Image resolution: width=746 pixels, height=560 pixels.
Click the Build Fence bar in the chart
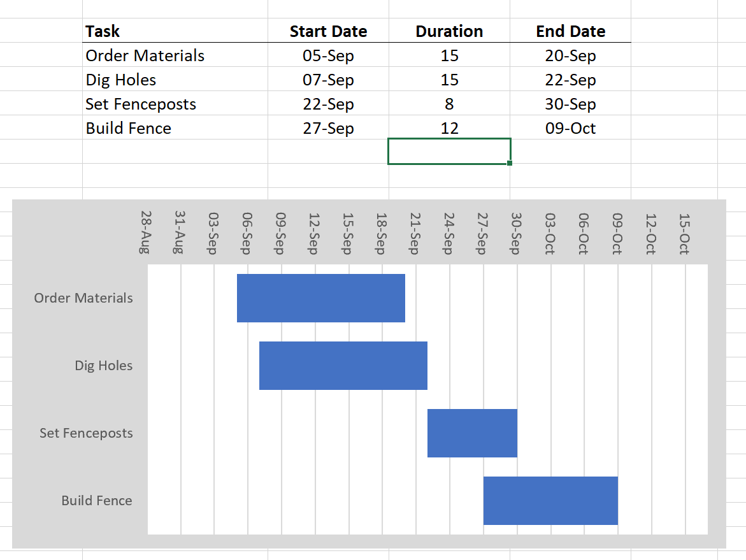[550, 500]
